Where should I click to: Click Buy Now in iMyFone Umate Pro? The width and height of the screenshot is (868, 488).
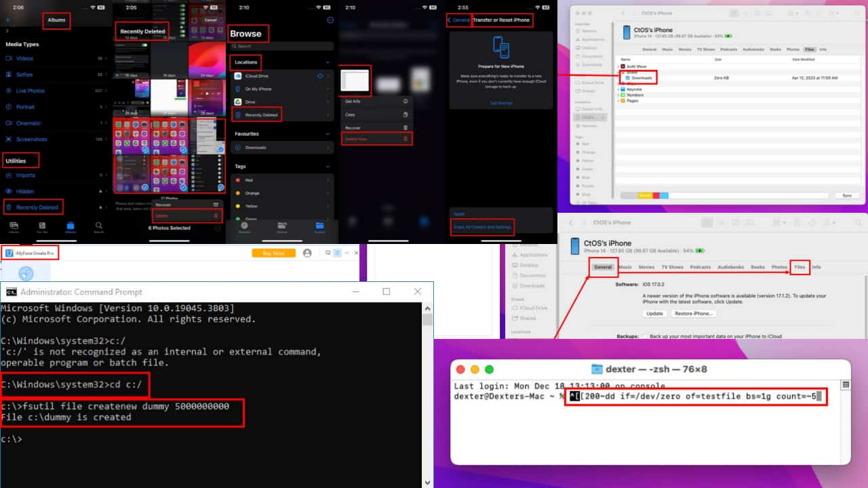pyautogui.click(x=273, y=253)
